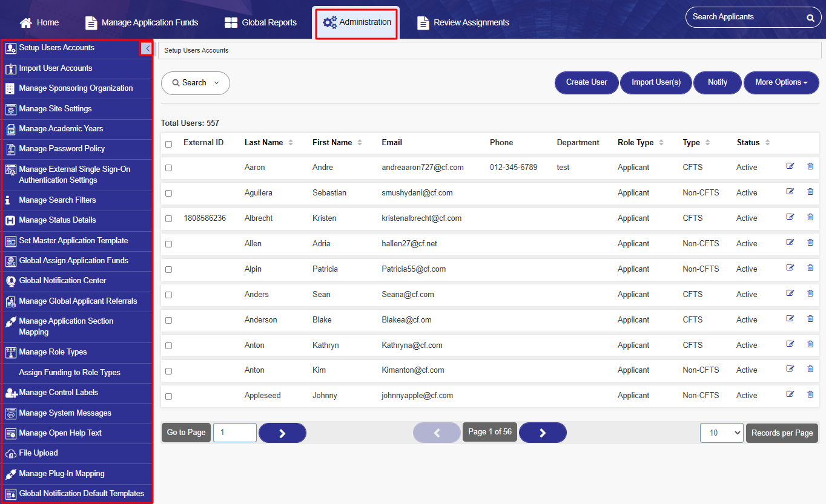Open the Manage Application Funds tab
This screenshot has height=504, width=826.
142,22
